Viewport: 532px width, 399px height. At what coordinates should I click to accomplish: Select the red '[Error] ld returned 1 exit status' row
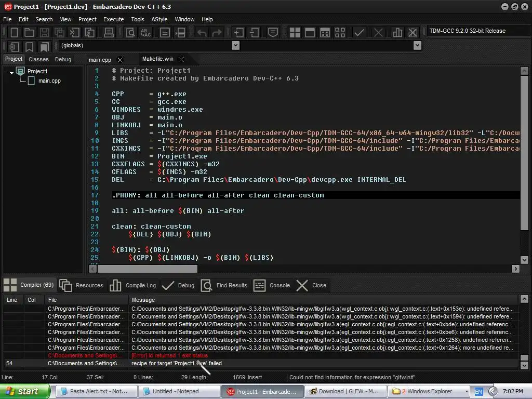pyautogui.click(x=261, y=355)
